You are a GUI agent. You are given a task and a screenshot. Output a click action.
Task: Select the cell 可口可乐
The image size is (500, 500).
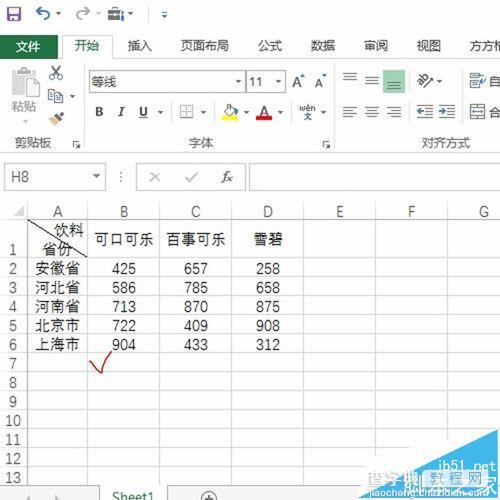(124, 239)
